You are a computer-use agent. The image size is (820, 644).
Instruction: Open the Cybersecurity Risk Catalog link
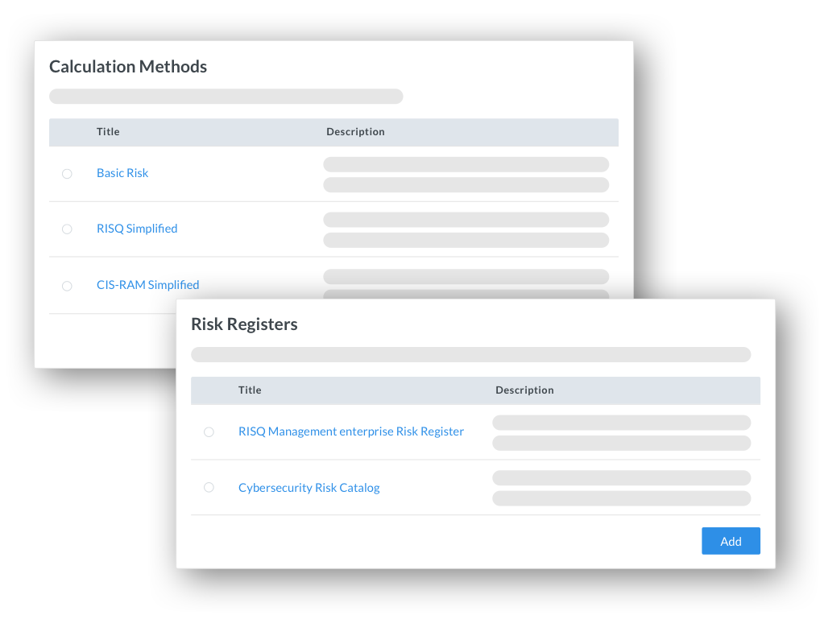tap(309, 488)
